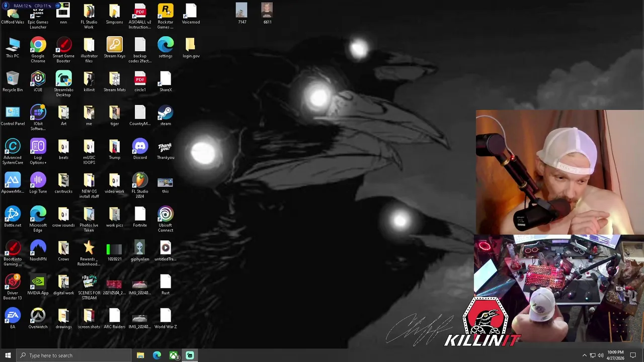Select the Stream Mats folder

click(x=114, y=81)
